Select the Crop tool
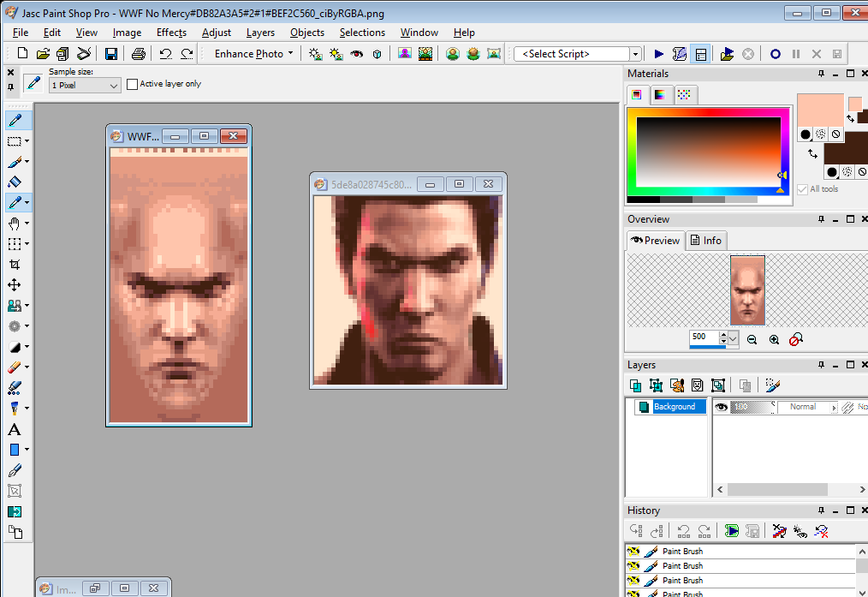868x597 pixels. [x=15, y=265]
